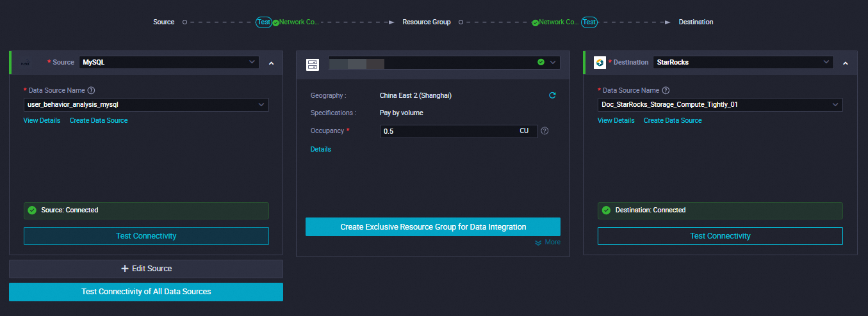The width and height of the screenshot is (868, 316).
Task: Click the Source: Connected status text
Action: (70, 210)
